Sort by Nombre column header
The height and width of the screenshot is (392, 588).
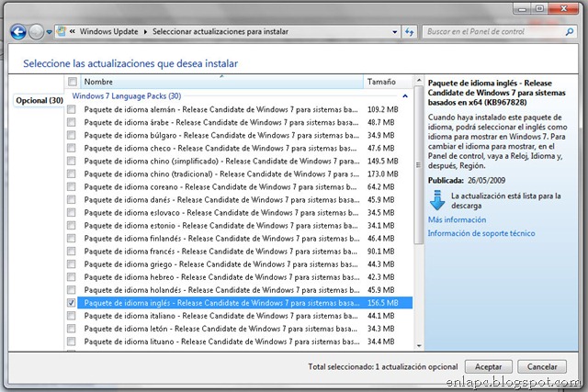point(221,82)
